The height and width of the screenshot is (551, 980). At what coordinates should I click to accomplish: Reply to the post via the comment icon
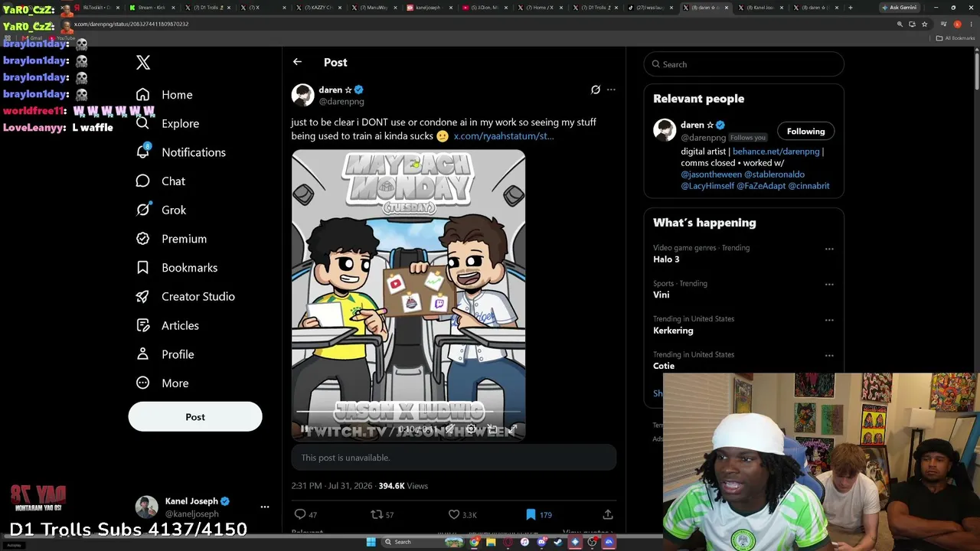click(300, 514)
